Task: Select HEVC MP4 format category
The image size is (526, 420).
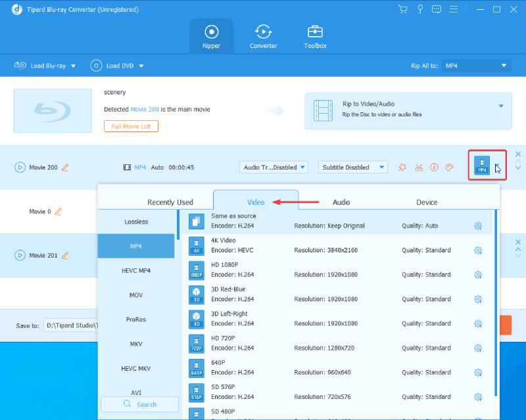Action: 136,271
